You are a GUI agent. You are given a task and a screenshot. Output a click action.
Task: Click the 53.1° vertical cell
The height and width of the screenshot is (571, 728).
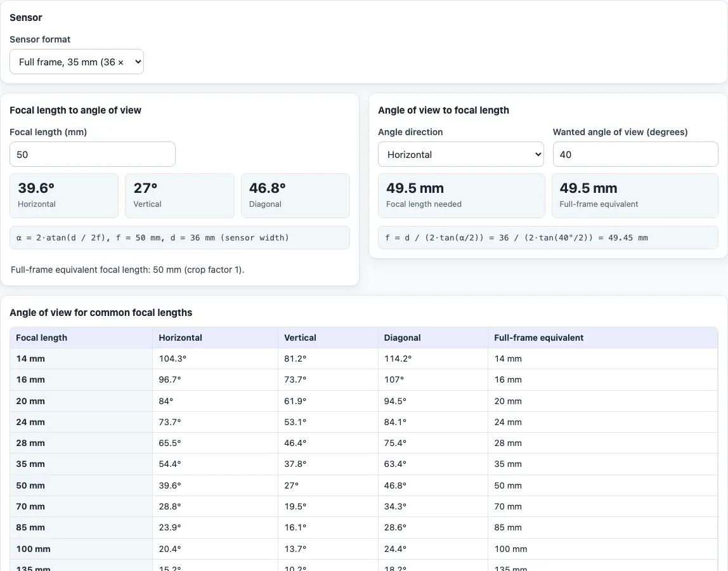pos(328,422)
